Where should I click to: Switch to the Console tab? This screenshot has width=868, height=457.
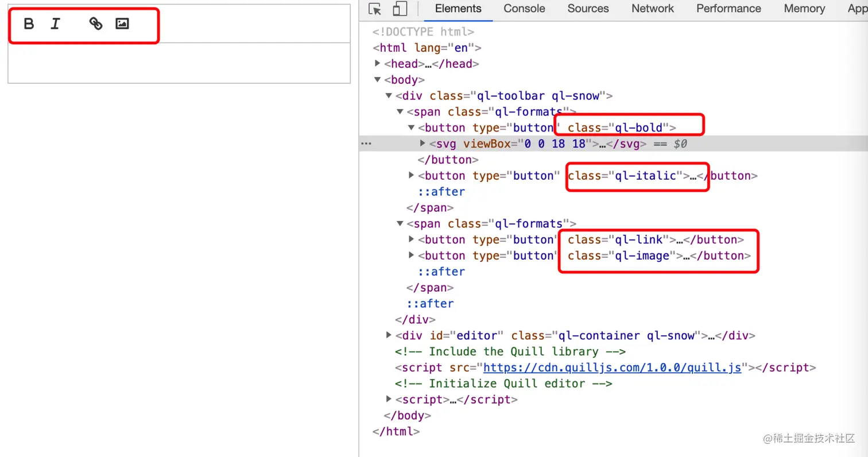(x=524, y=9)
